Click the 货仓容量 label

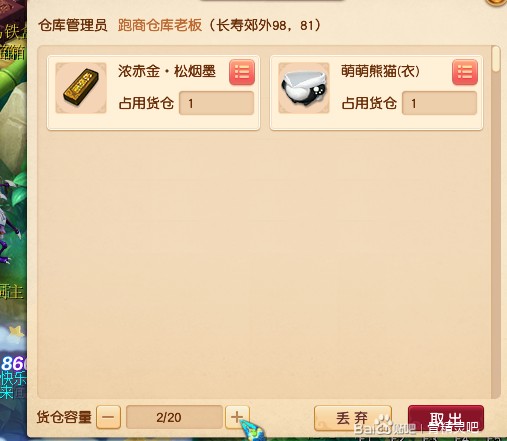[64, 417]
